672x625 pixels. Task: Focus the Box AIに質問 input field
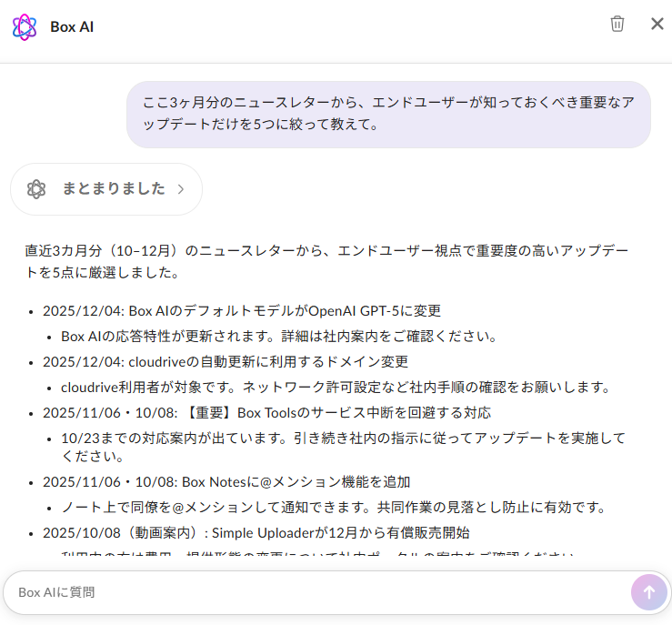tap(318, 592)
